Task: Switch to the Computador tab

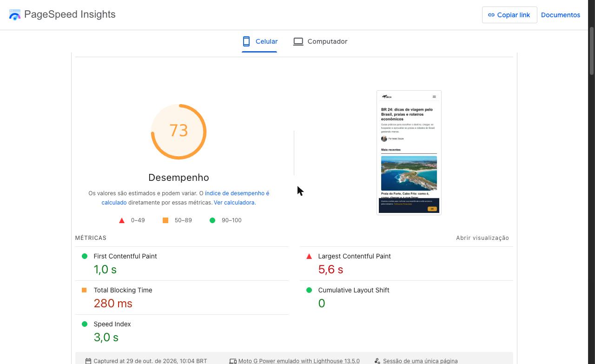Action: (320, 41)
